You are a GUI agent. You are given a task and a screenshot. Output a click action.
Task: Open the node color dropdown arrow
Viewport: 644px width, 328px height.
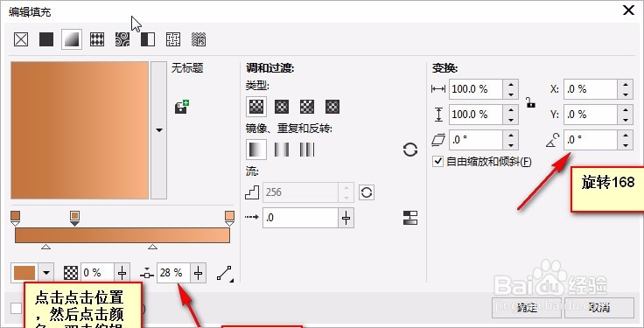(x=46, y=273)
